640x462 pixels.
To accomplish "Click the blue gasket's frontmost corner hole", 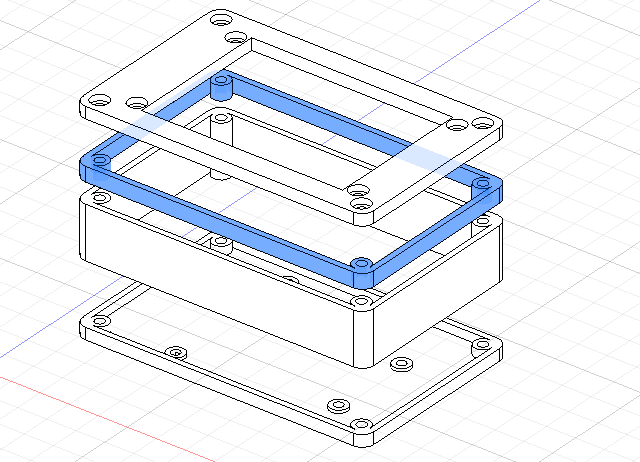I will 360,264.
